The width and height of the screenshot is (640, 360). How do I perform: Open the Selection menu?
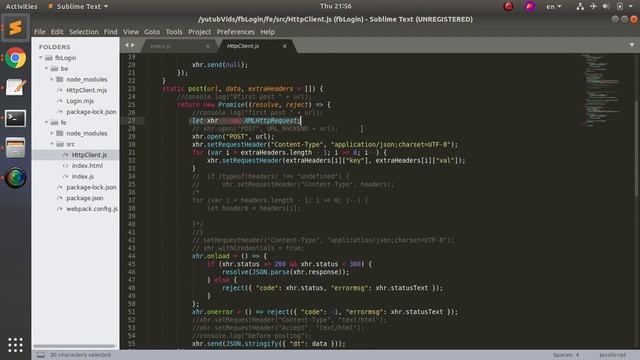coord(84,32)
